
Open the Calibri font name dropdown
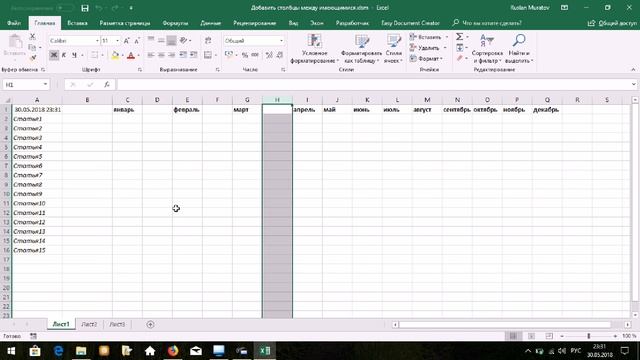point(97,40)
